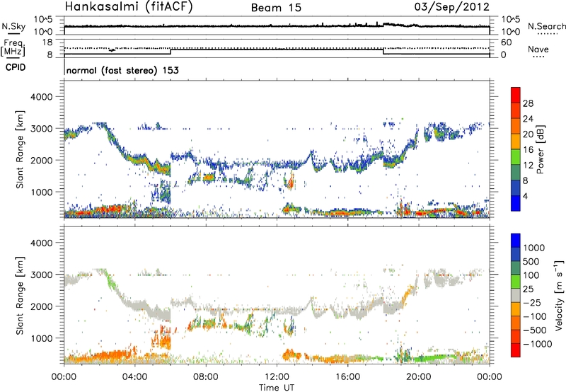This screenshot has height=392, width=566.
Task: Click the Time UT axis label
Action: [277, 388]
